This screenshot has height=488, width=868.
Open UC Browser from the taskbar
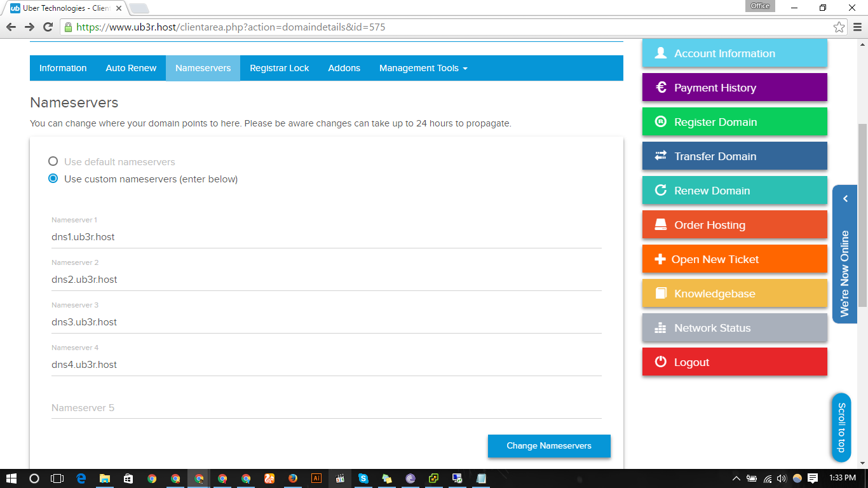[269, 478]
